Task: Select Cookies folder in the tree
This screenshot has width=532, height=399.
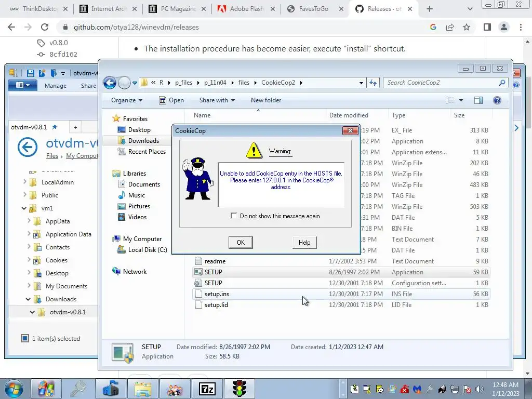Action: tap(56, 260)
